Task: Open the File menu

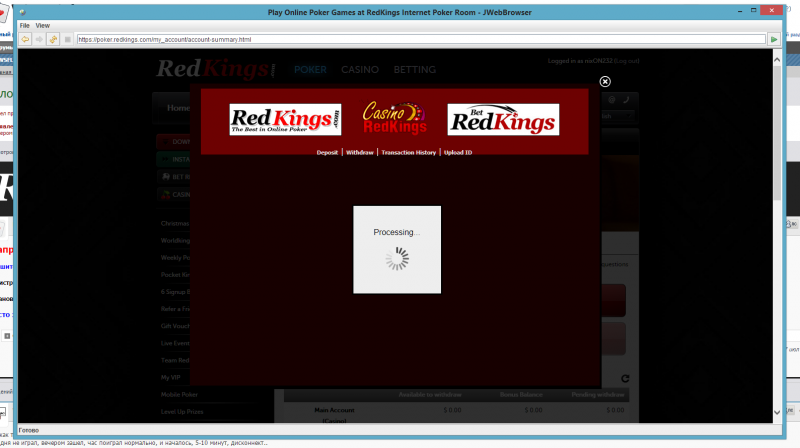Action: point(24,26)
